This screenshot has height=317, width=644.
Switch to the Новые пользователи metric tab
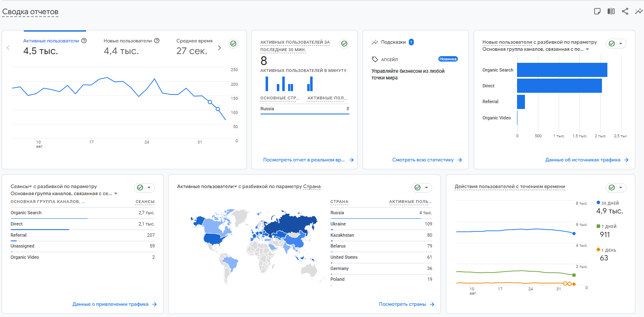132,46
